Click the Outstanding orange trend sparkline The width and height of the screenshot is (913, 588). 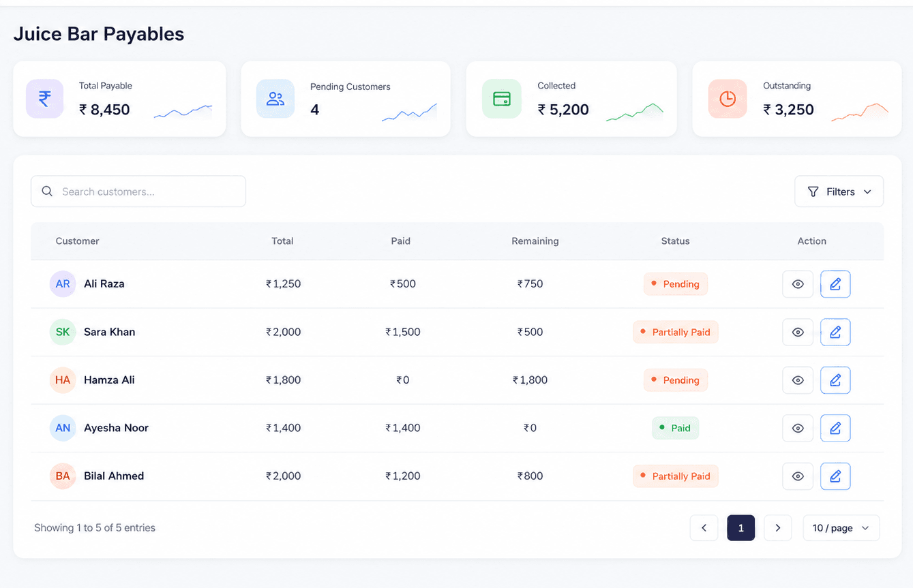[x=860, y=112]
